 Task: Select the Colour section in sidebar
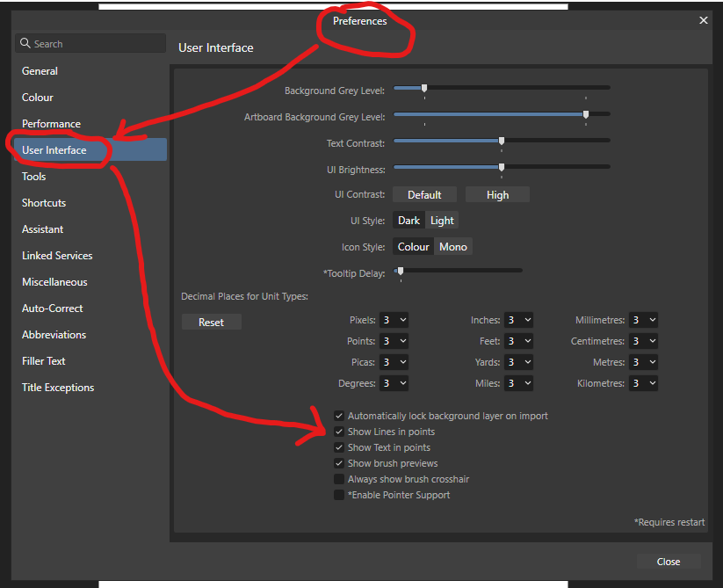point(37,97)
